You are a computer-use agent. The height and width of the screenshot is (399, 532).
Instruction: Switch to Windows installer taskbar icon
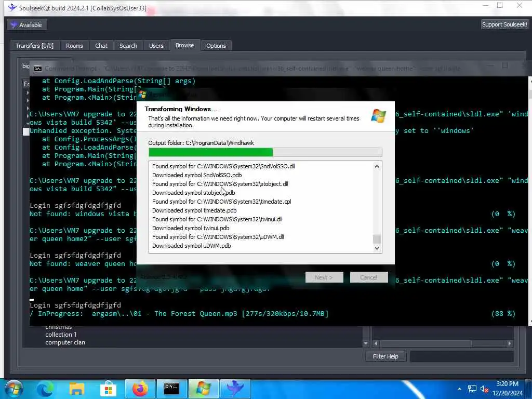pyautogui.click(x=203, y=389)
